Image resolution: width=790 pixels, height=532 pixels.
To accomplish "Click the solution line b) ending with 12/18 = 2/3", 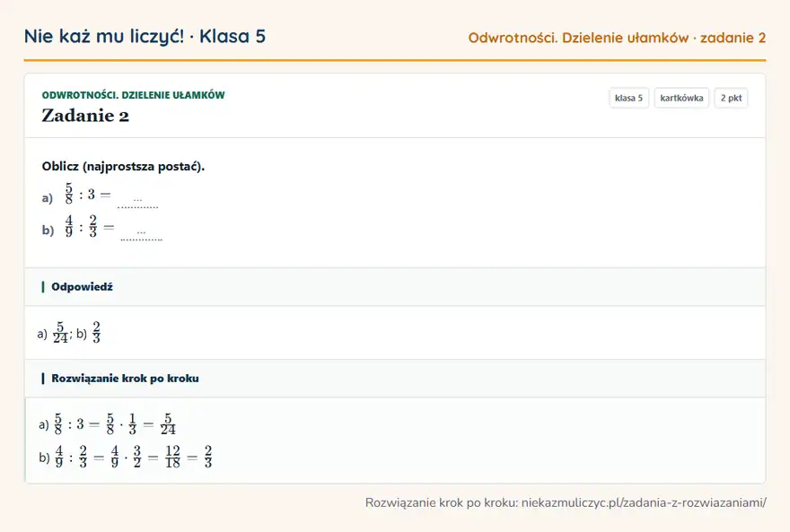I will 126,457.
